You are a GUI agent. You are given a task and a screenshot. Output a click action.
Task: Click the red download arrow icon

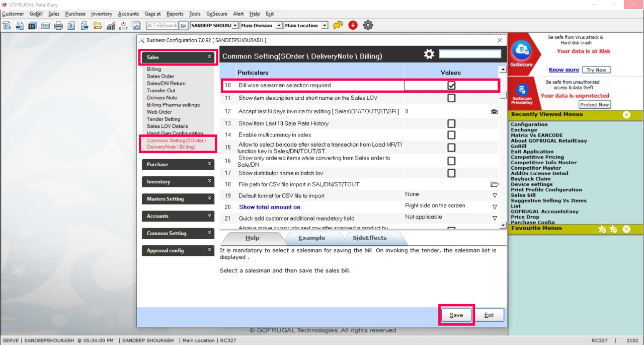(353, 25)
